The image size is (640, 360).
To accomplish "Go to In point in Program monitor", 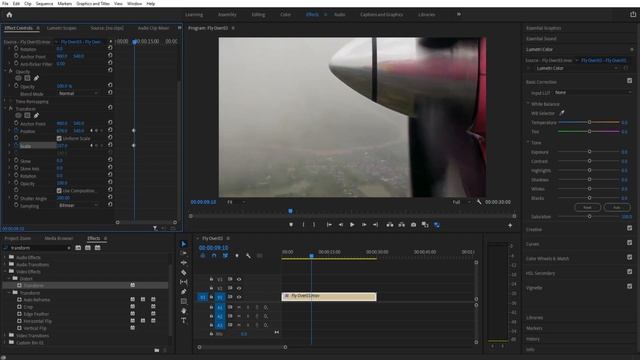I will (x=329, y=224).
